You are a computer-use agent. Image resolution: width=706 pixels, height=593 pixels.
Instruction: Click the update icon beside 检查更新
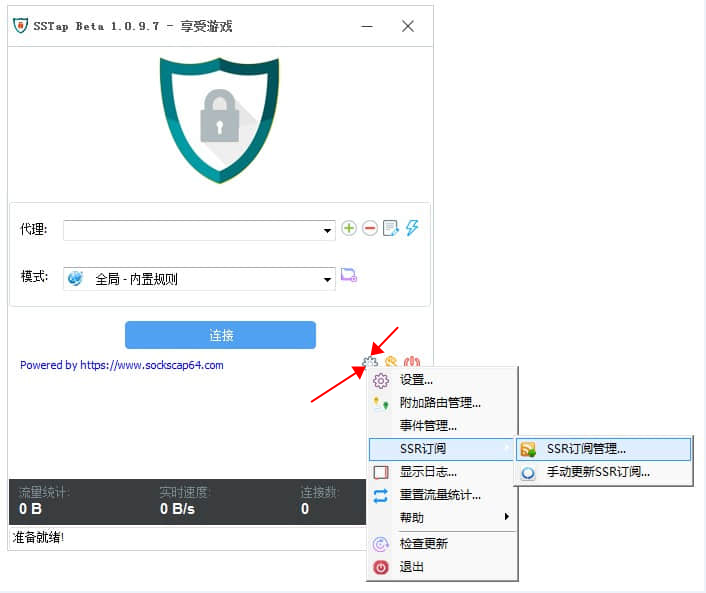381,544
